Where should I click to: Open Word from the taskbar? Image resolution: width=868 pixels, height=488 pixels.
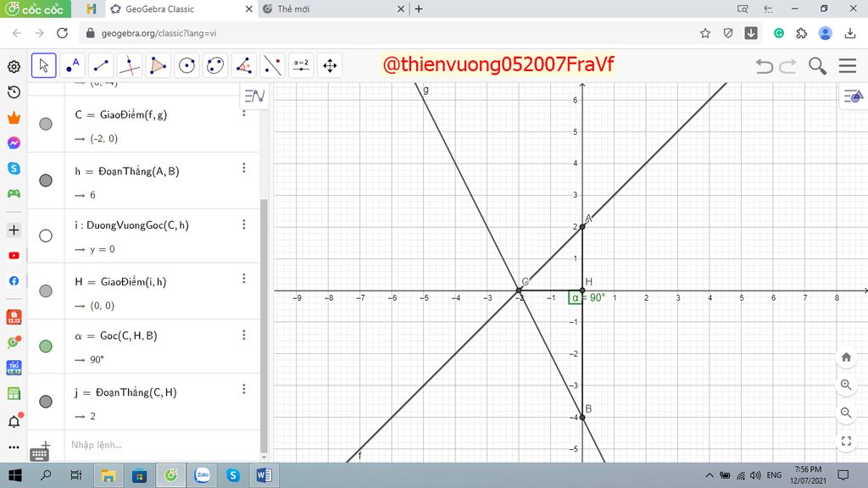tap(264, 475)
